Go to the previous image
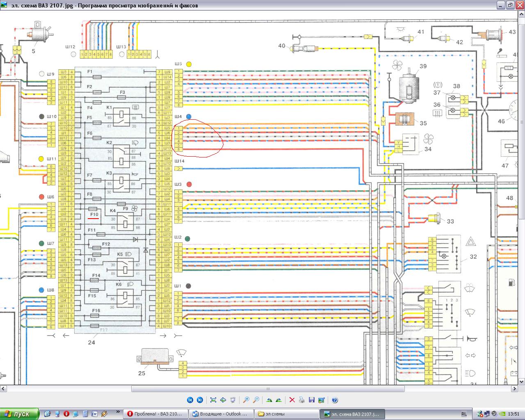The width and height of the screenshot is (525, 420). coord(190,400)
